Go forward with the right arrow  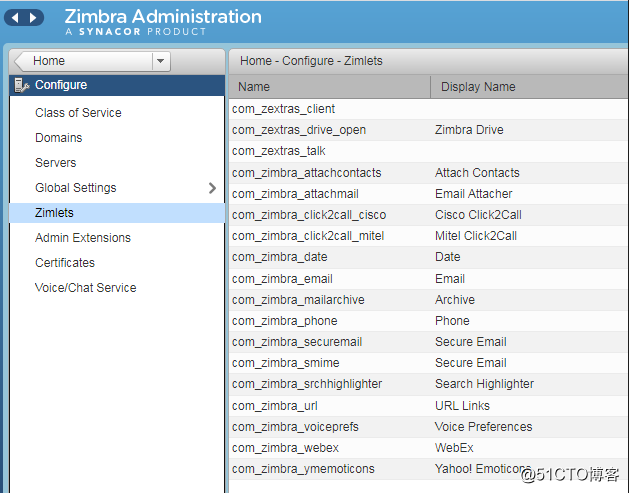coord(33,18)
